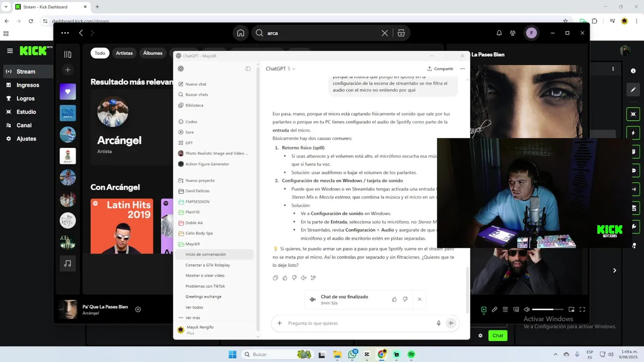
Task: Open Spotify three-dot app menu
Action: pyautogui.click(x=65, y=33)
